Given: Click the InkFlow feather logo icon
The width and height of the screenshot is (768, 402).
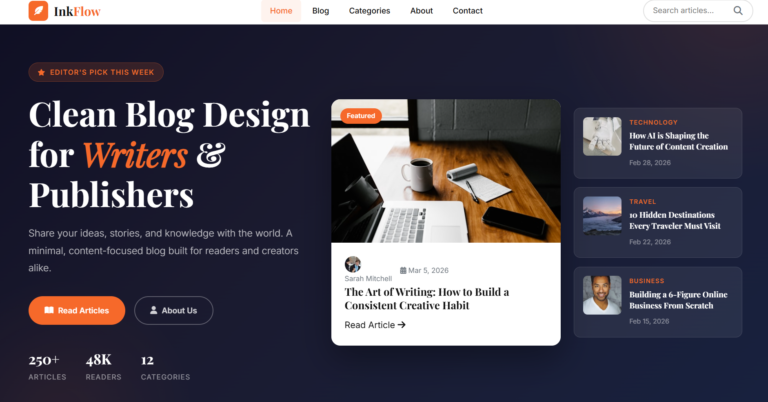Looking at the screenshot, I should pyautogui.click(x=38, y=11).
